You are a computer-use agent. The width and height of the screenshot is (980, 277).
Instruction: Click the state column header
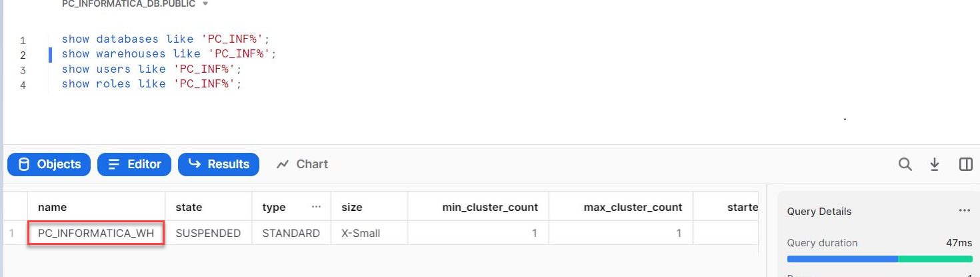pos(189,207)
